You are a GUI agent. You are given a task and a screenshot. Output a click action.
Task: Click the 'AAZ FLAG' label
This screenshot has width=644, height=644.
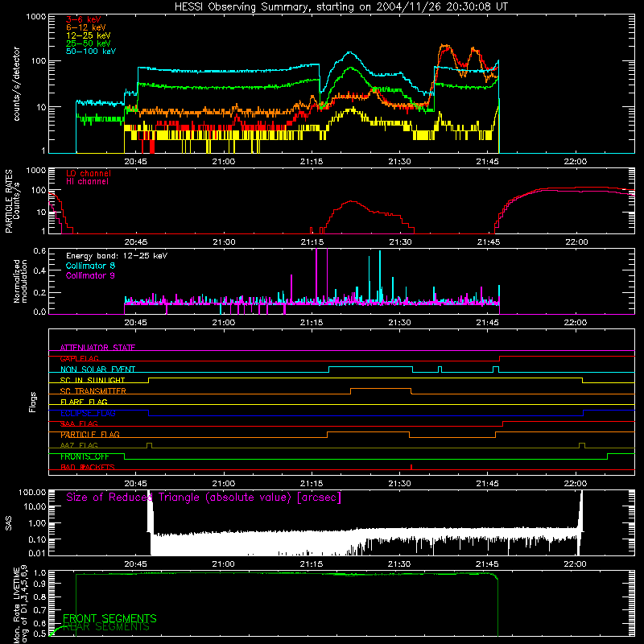pos(79,445)
